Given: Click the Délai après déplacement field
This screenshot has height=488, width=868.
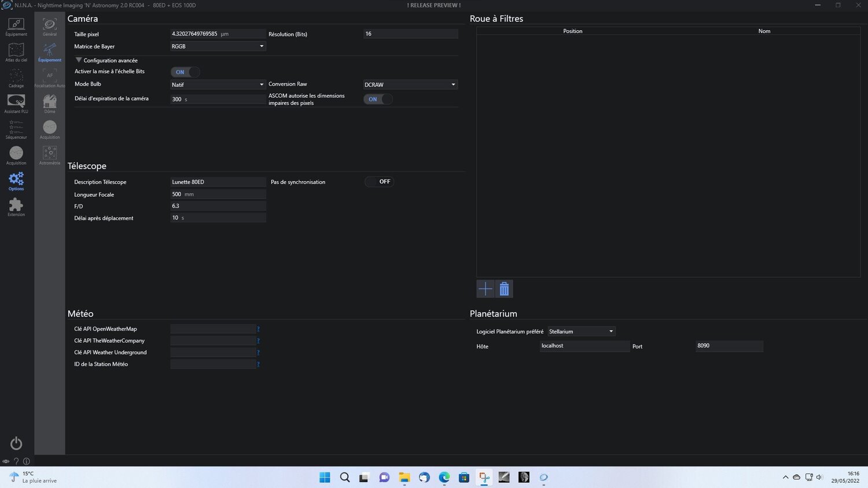Looking at the screenshot, I should 218,218.
